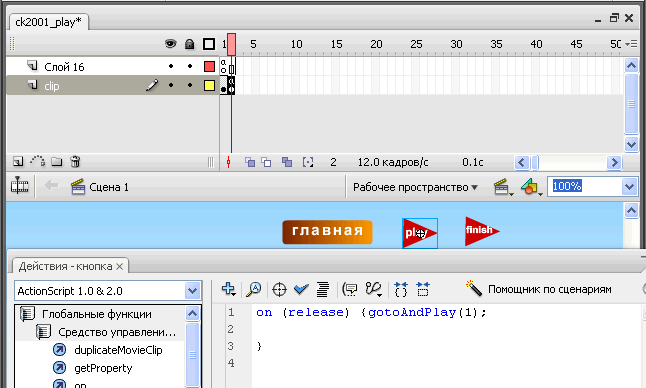Open the timeline panel options menu
The image size is (646, 388).
[x=631, y=44]
